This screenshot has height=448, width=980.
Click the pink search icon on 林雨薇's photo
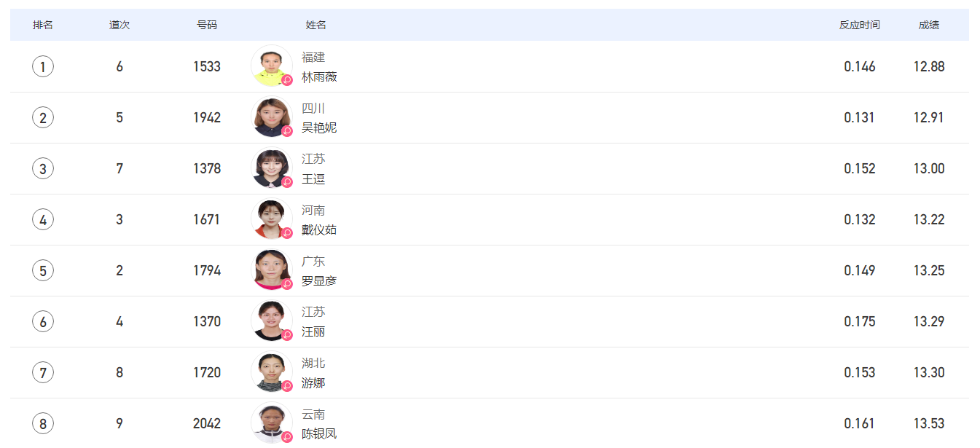(287, 80)
